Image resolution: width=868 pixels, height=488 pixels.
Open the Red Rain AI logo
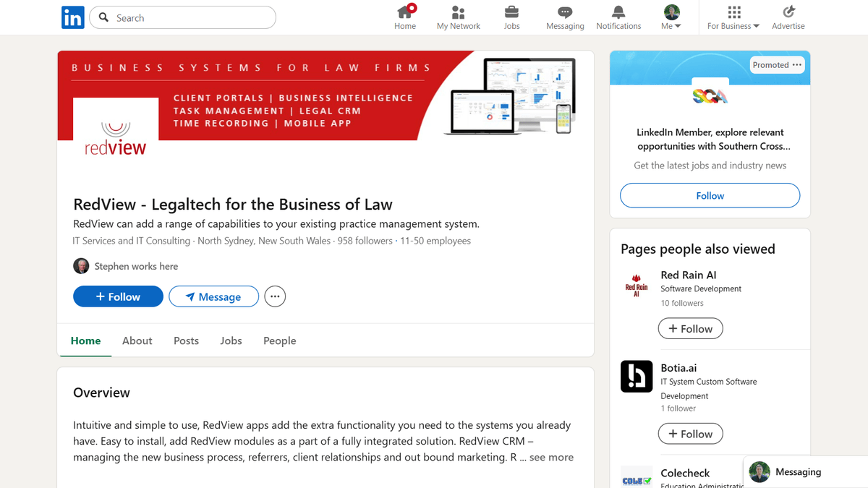[637, 285]
